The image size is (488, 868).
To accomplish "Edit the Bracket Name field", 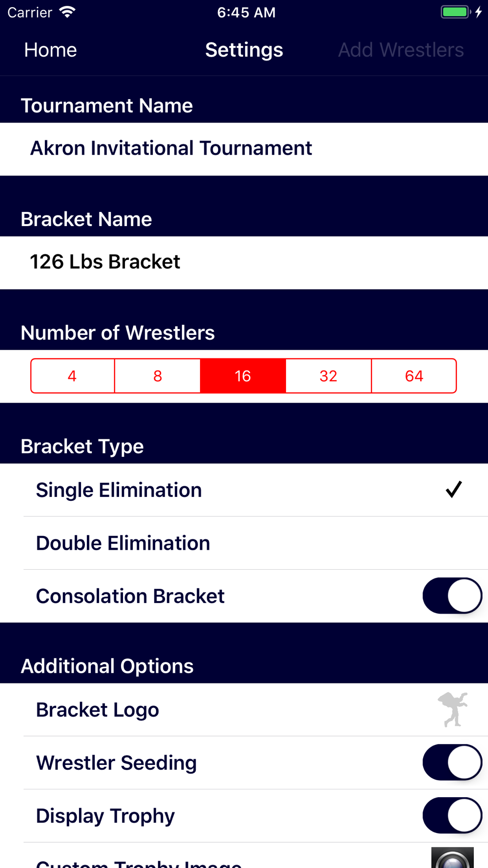I will [x=244, y=263].
